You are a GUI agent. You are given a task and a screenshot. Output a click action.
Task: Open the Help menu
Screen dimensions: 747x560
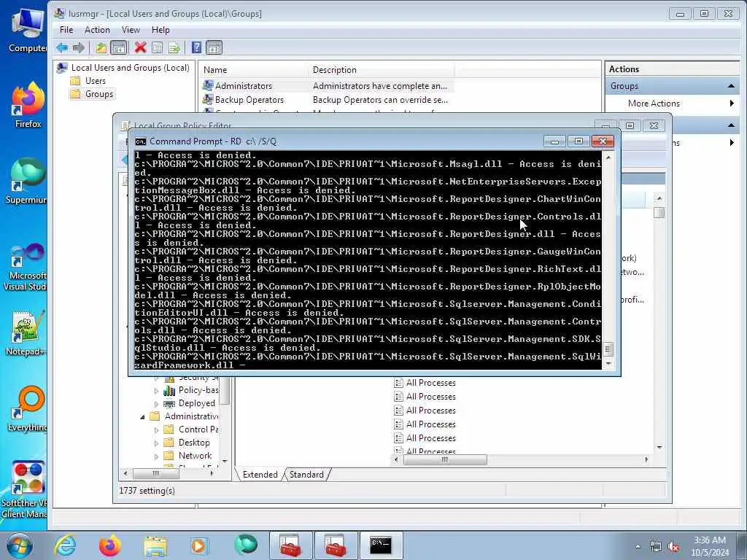tap(160, 29)
